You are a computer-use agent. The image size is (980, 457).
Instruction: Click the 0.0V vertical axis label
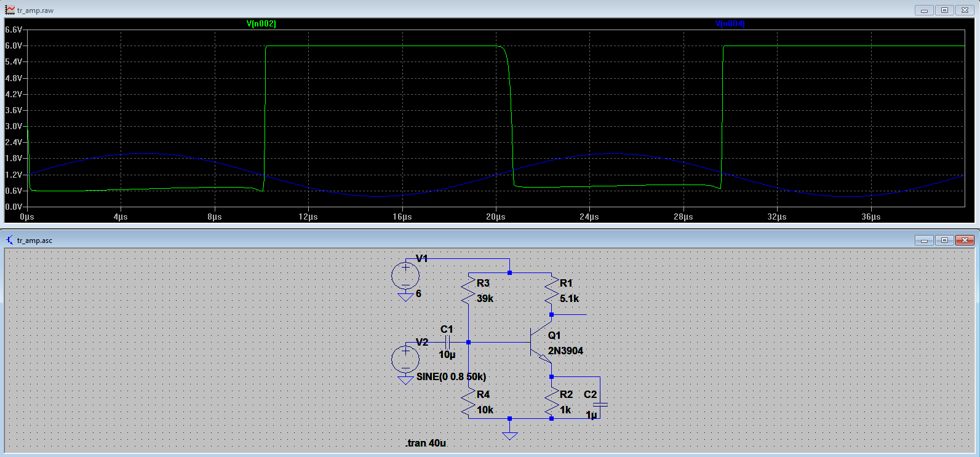(x=14, y=207)
